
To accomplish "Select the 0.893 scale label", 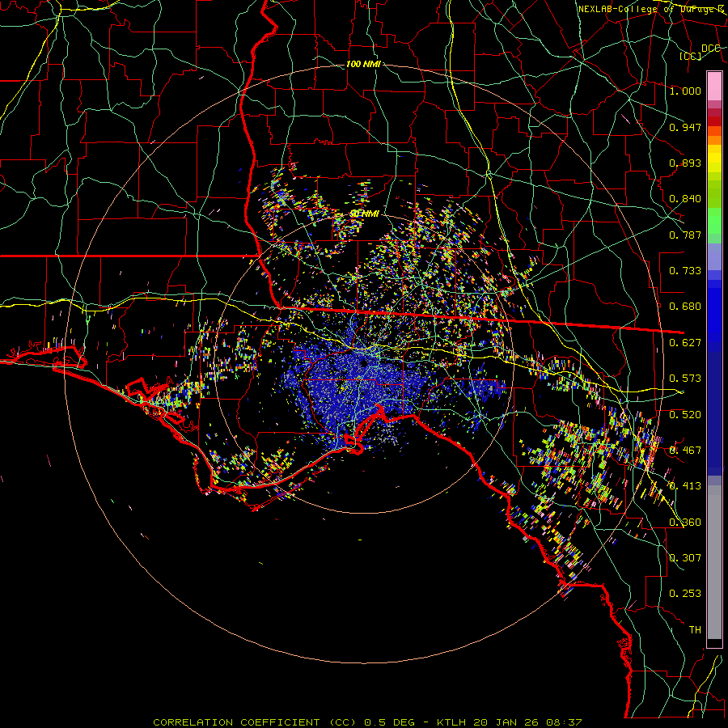I will (x=685, y=163).
